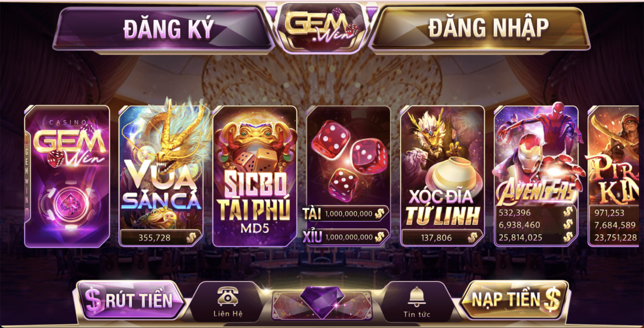The image size is (644, 328).
Task: Click the dollar coin next to Tài amount
Action: click(379, 213)
